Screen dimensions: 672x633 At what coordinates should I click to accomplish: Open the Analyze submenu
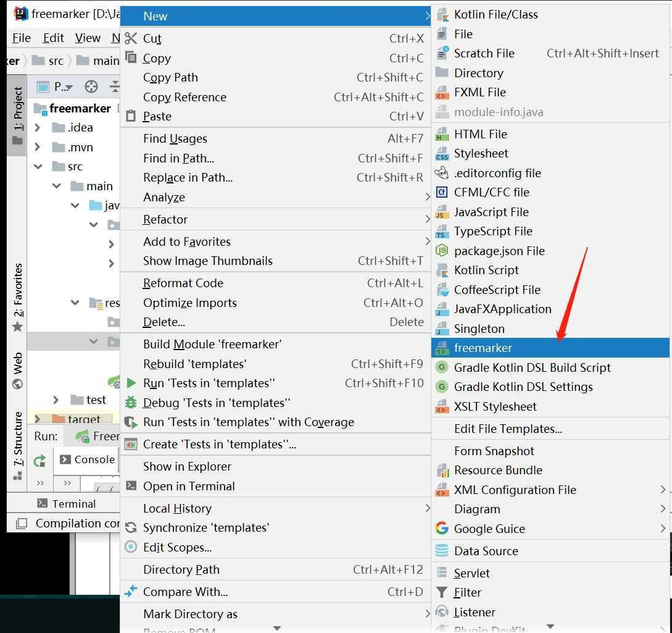(276, 197)
